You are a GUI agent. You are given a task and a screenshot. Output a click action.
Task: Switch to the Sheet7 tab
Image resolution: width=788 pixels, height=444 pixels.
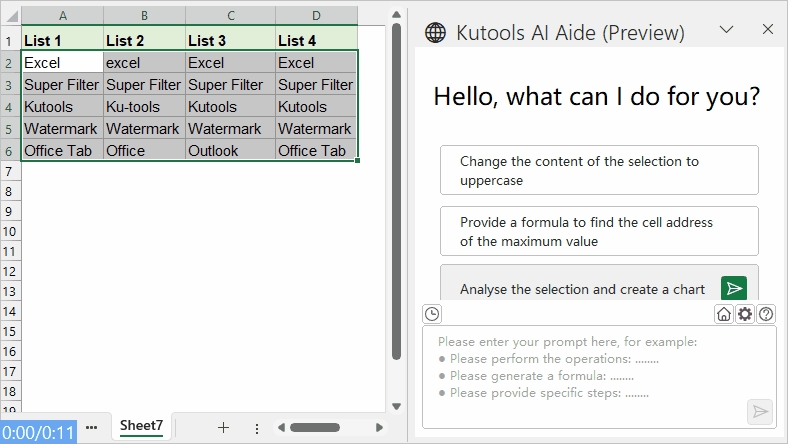141,426
